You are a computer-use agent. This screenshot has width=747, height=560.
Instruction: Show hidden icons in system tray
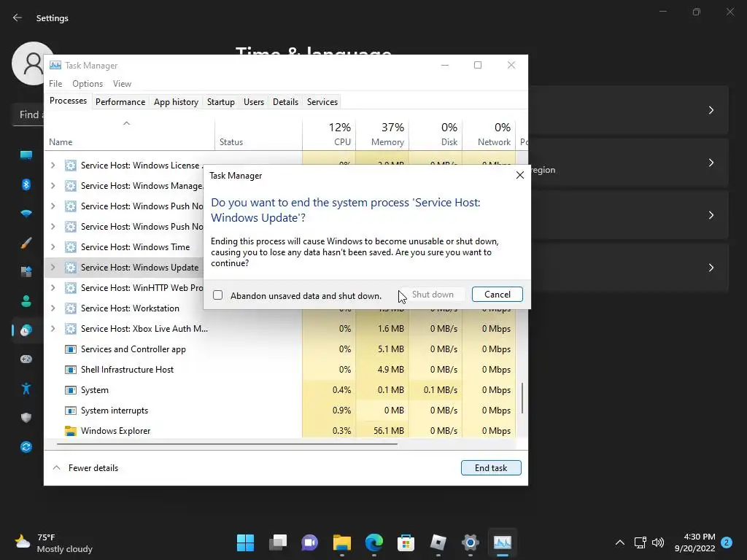tap(620, 542)
